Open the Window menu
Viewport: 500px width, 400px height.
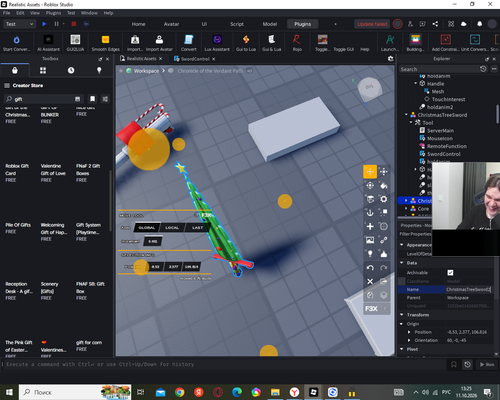click(89, 13)
